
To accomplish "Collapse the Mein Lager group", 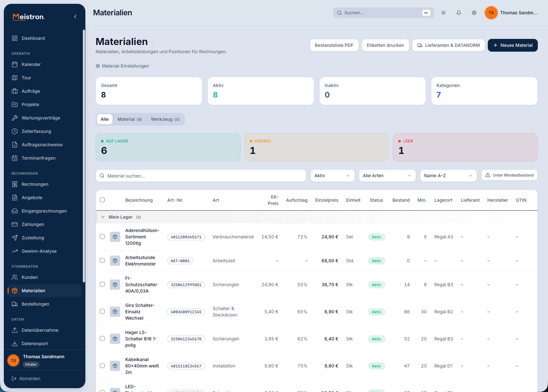I will pyautogui.click(x=103, y=217).
